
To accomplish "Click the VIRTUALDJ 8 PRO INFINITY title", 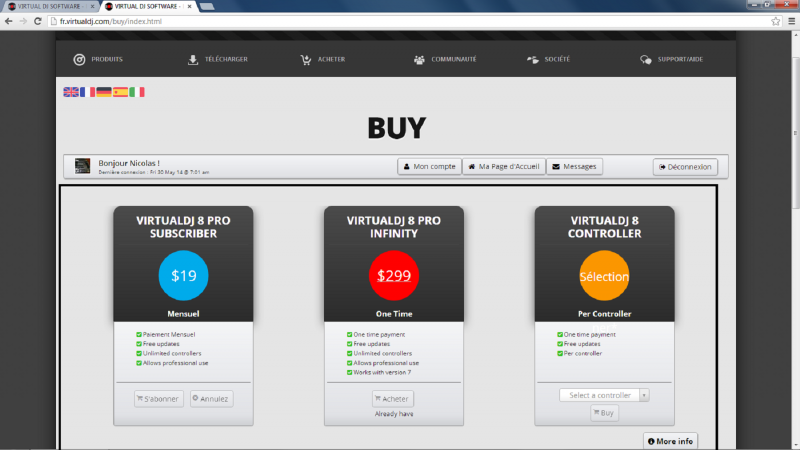I will coord(394,227).
